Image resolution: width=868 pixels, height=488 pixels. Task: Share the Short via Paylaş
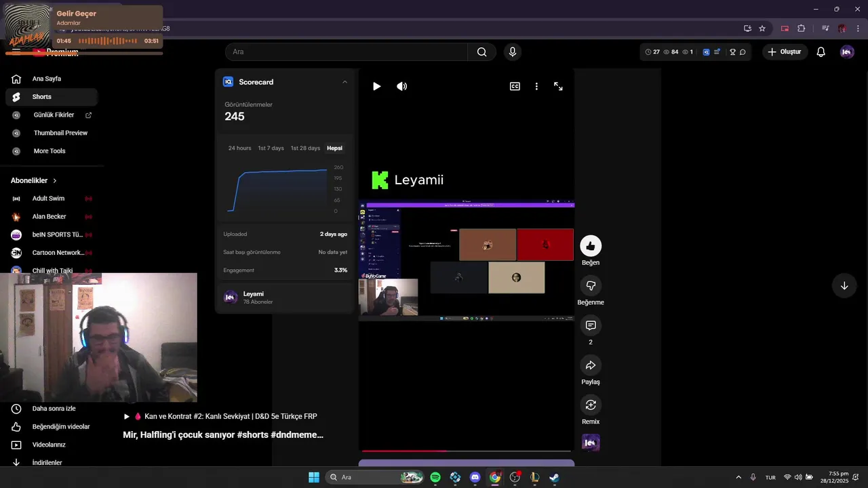[591, 365]
